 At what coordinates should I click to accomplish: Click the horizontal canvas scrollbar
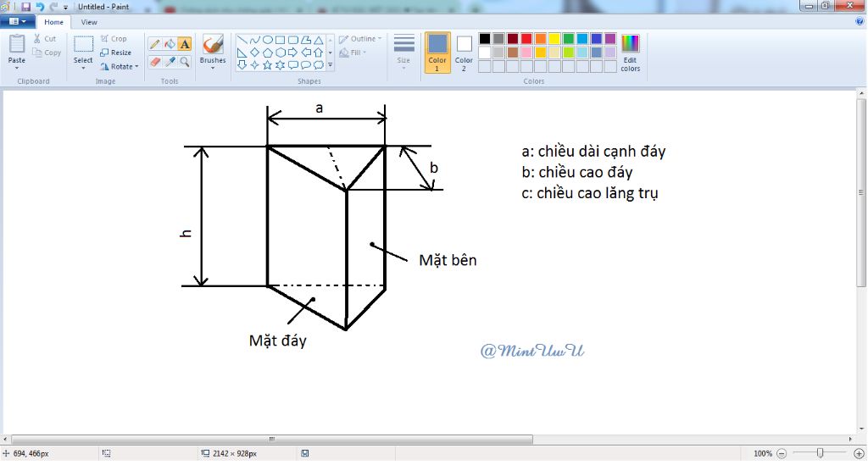click(x=271, y=439)
